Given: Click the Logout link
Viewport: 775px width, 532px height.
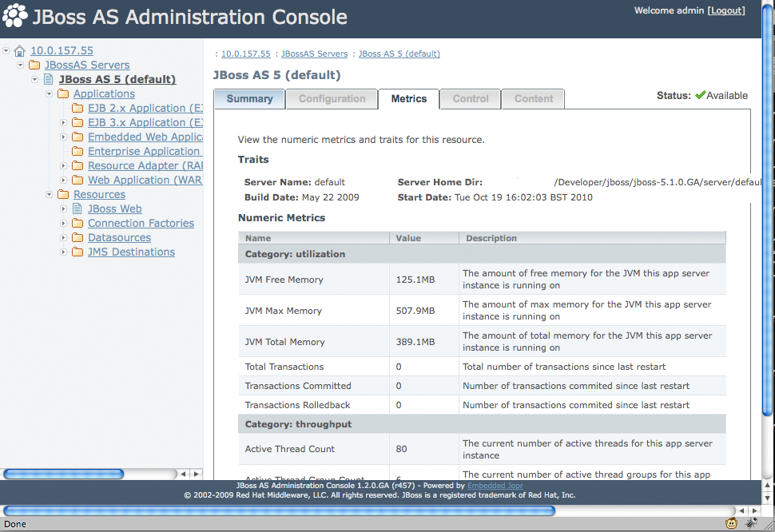Looking at the screenshot, I should pyautogui.click(x=726, y=10).
